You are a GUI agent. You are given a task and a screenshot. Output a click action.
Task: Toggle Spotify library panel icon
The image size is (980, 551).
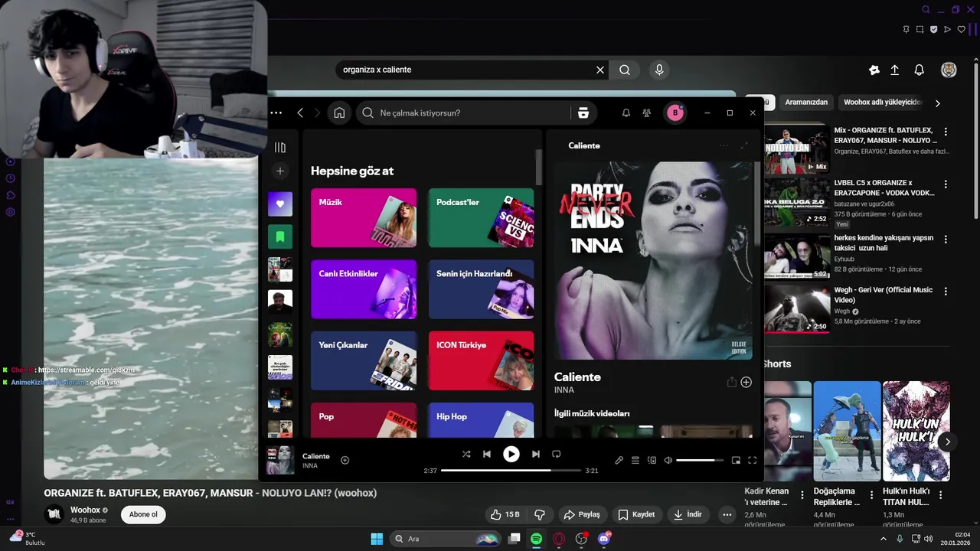coord(280,147)
